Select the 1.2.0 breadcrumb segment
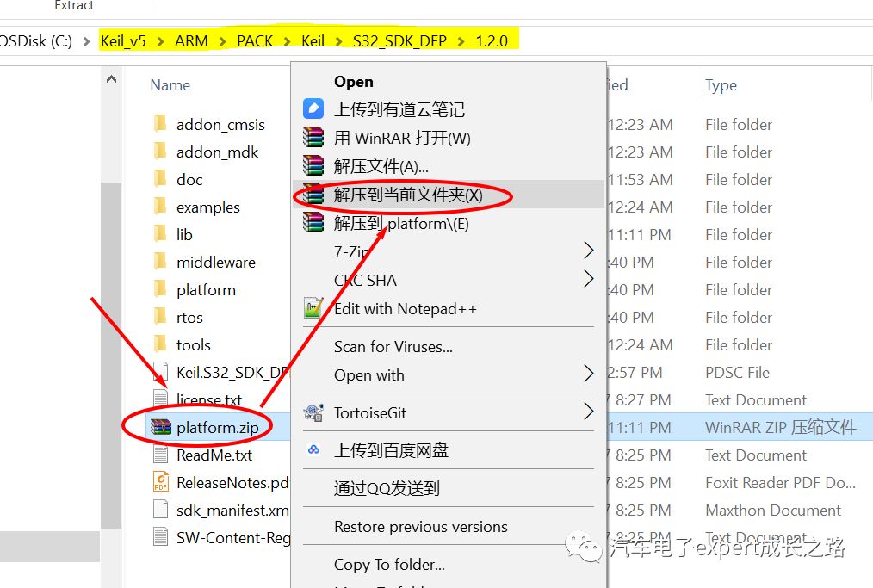The width and height of the screenshot is (873, 588). coord(492,41)
